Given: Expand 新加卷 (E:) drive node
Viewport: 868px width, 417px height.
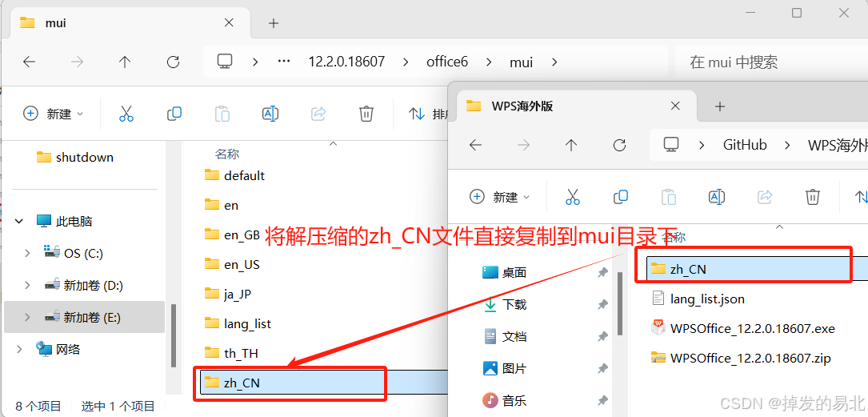Looking at the screenshot, I should [x=27, y=317].
